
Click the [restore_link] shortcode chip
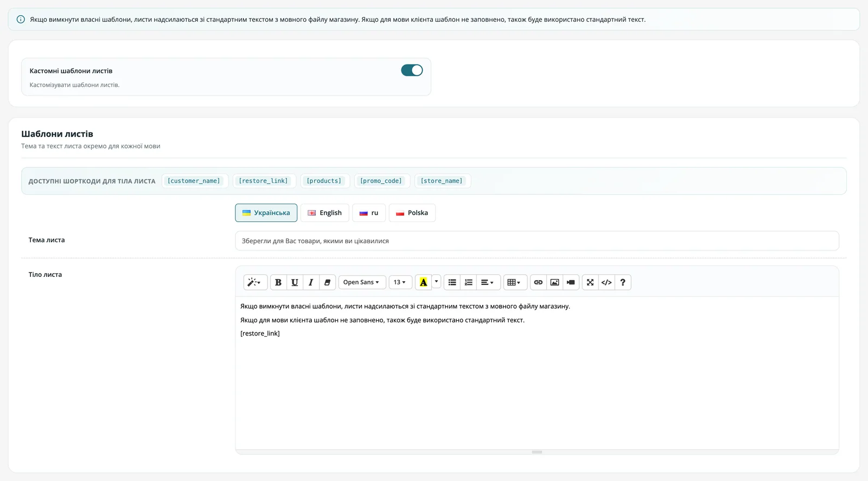tap(264, 181)
